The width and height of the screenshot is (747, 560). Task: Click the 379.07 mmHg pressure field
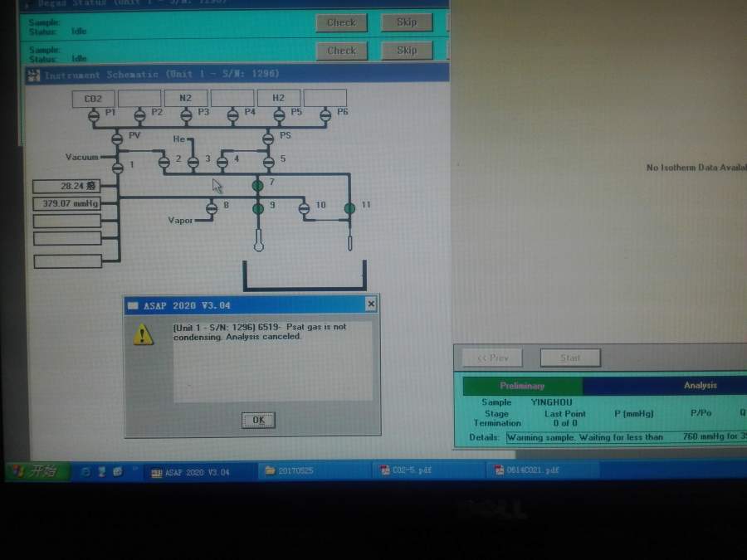tap(66, 203)
